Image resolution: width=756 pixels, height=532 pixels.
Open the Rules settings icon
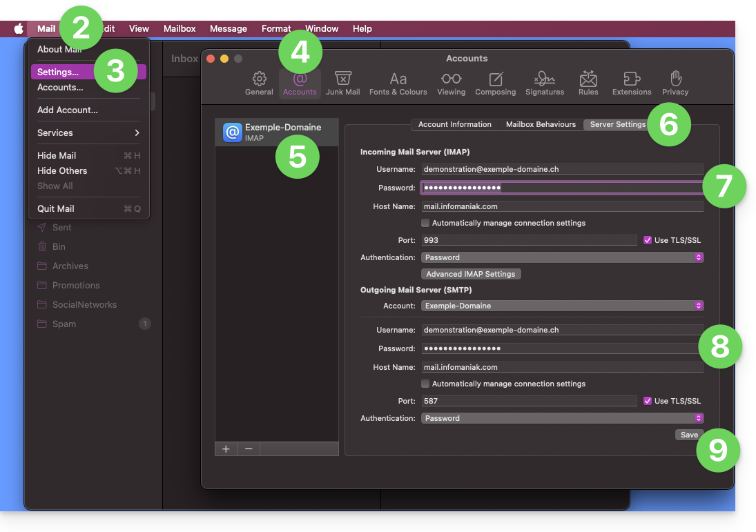tap(588, 83)
